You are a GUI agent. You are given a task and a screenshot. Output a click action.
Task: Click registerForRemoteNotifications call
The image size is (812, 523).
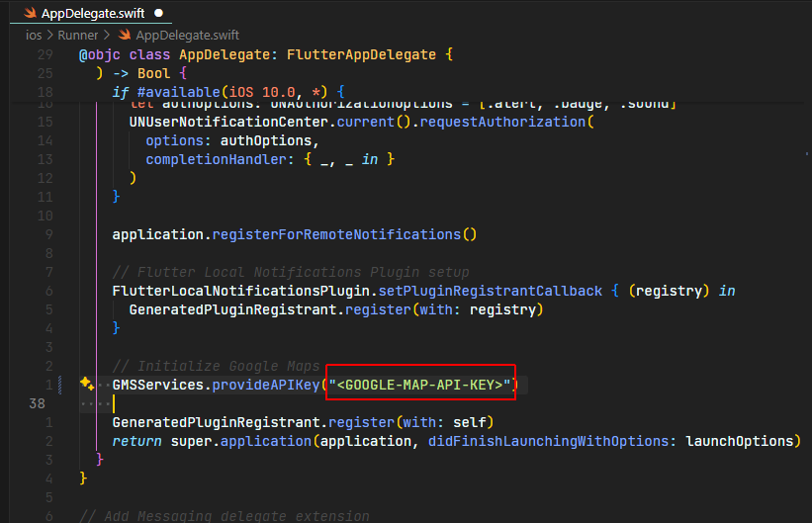click(336, 234)
